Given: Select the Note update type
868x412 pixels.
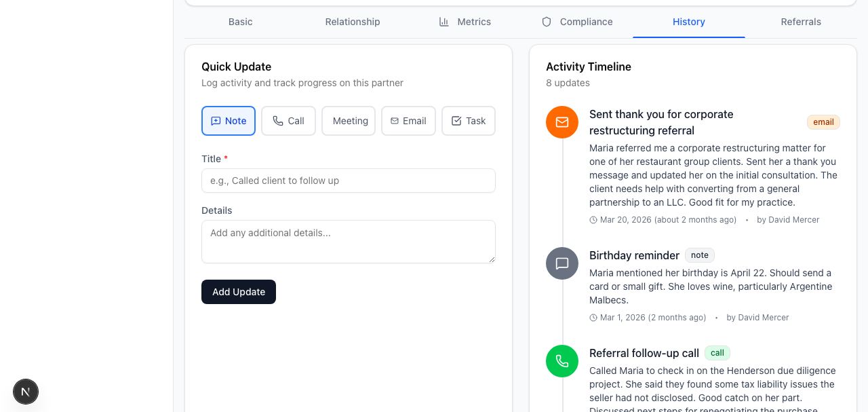Looking at the screenshot, I should tap(229, 121).
